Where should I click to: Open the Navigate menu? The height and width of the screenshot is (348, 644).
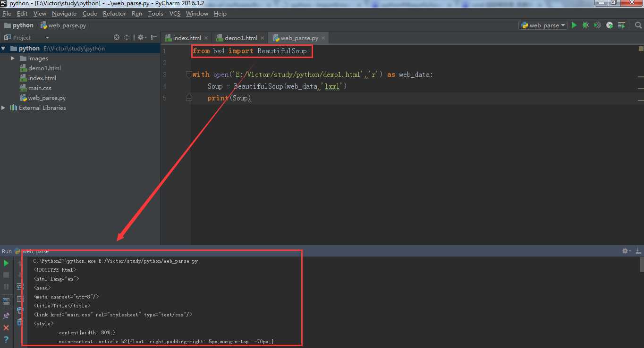point(64,14)
